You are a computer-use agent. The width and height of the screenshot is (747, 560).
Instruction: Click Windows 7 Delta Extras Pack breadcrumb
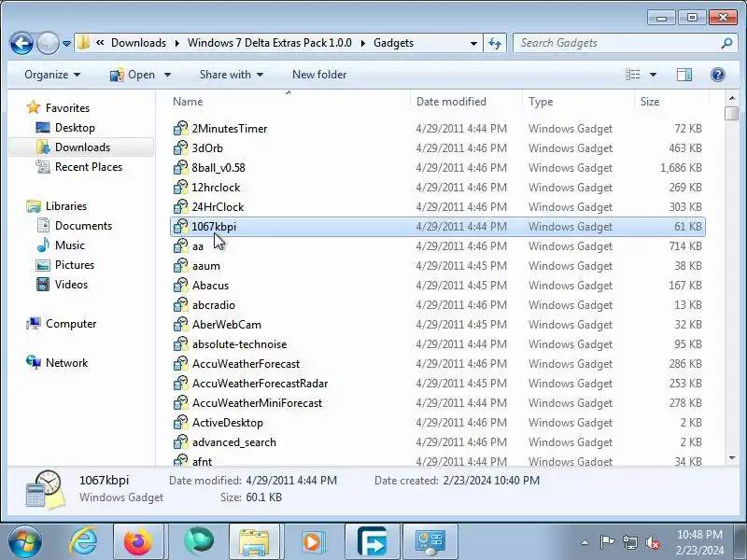(270, 43)
